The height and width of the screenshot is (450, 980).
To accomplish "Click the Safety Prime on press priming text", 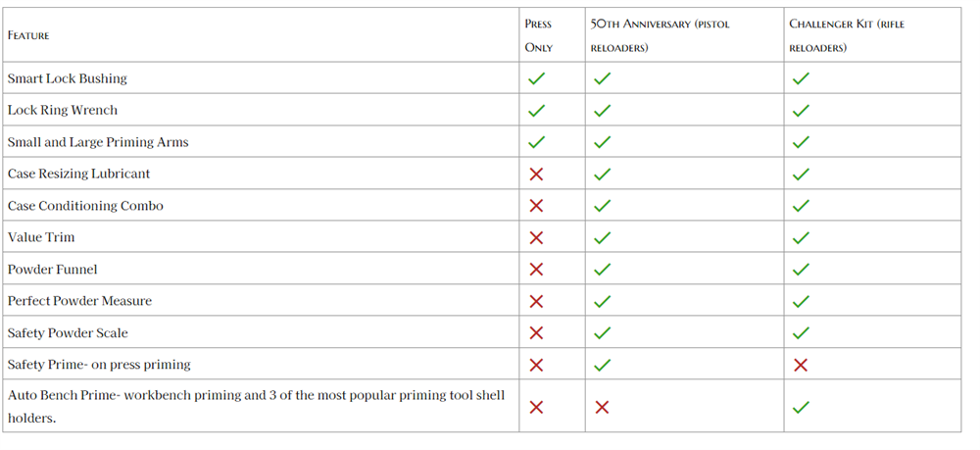I will tap(99, 365).
